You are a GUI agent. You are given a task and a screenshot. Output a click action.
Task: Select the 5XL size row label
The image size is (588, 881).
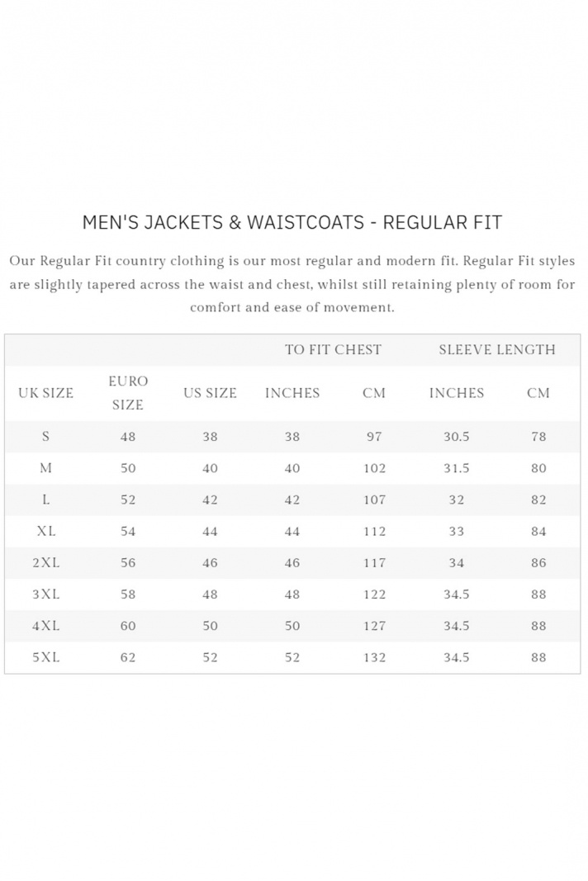[x=46, y=657]
